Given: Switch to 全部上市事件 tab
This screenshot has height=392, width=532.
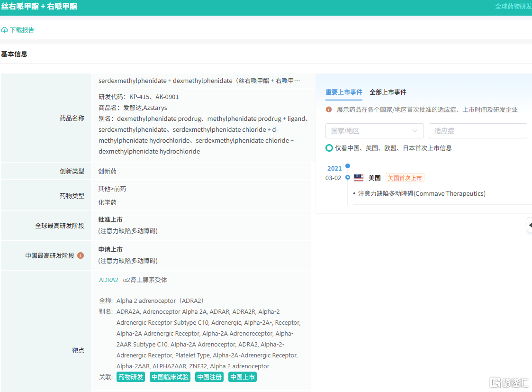Looking at the screenshot, I should [388, 92].
